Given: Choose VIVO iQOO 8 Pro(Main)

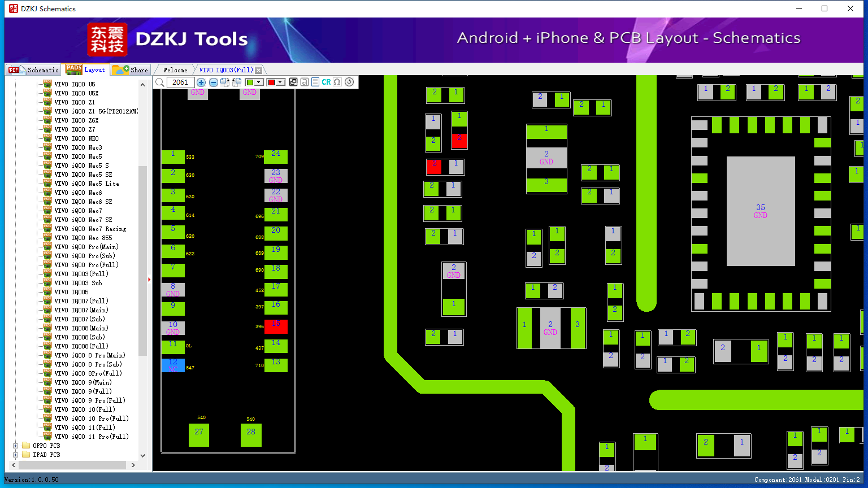Looking at the screenshot, I should coord(90,355).
